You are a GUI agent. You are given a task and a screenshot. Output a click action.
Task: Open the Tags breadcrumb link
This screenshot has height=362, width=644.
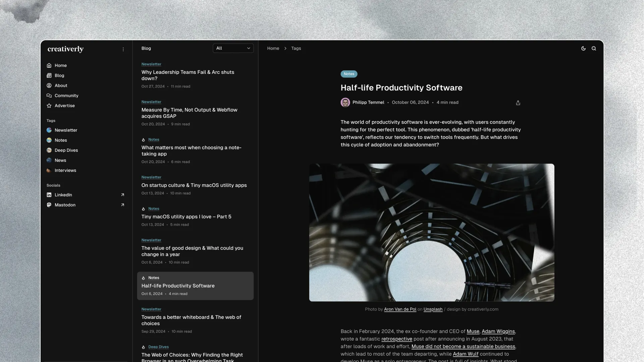point(296,48)
